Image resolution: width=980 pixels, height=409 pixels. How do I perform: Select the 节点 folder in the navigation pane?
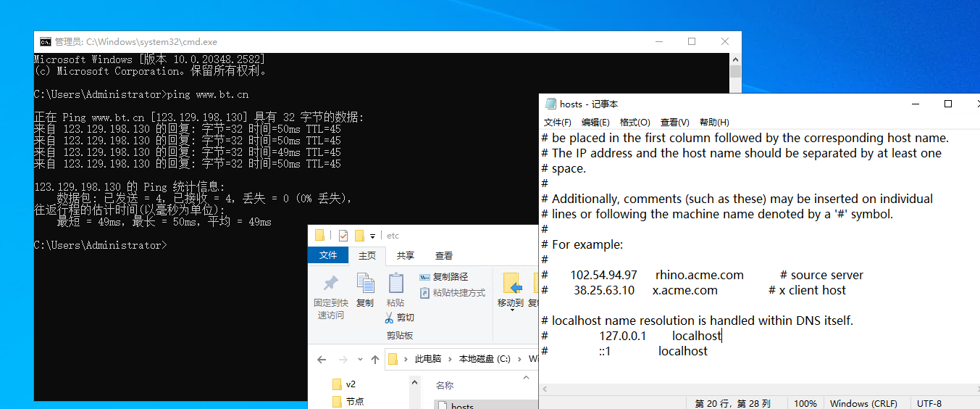348,401
